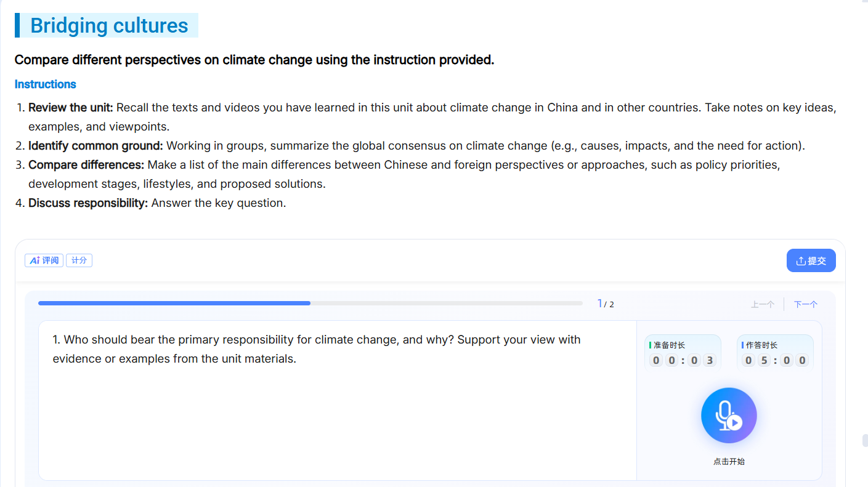The image size is (868, 487).
Task: Click the blue Instructions subheading
Action: 46,84
